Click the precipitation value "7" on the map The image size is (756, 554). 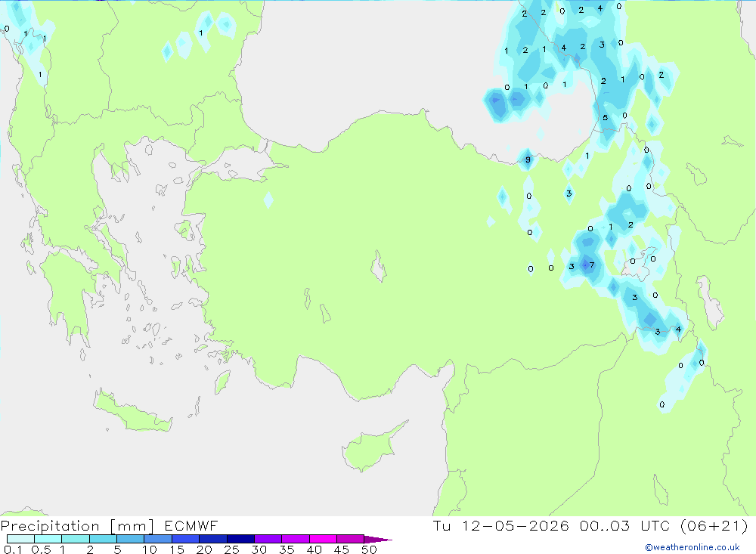(592, 265)
